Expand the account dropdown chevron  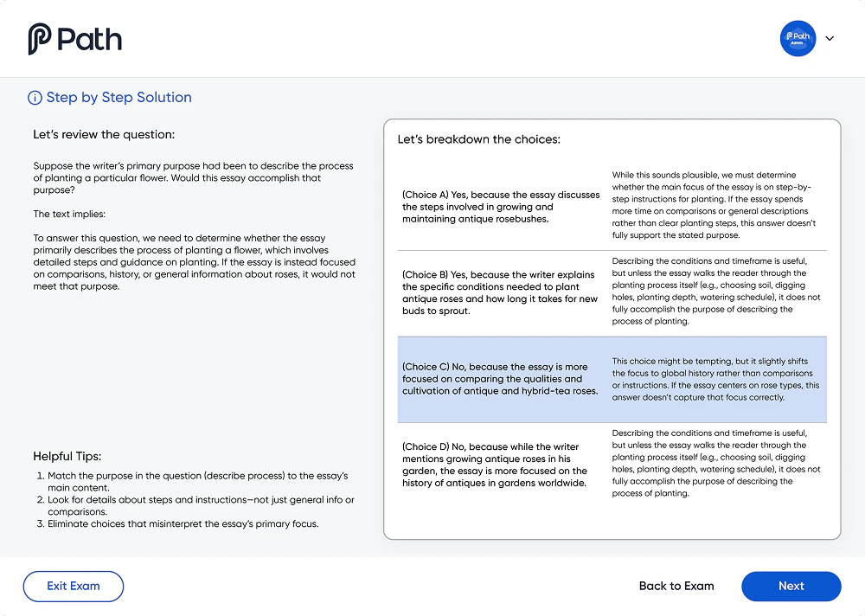[830, 39]
